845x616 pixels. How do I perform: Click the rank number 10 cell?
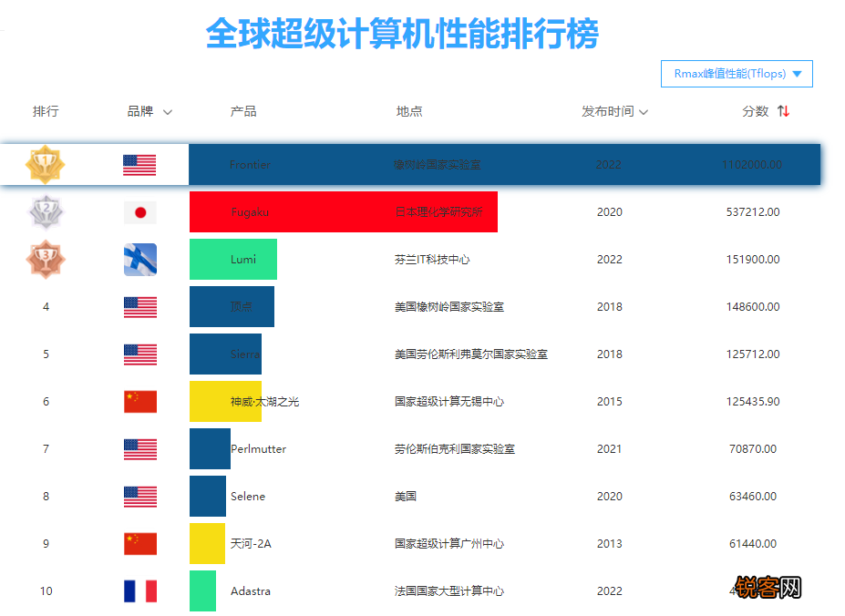click(46, 591)
